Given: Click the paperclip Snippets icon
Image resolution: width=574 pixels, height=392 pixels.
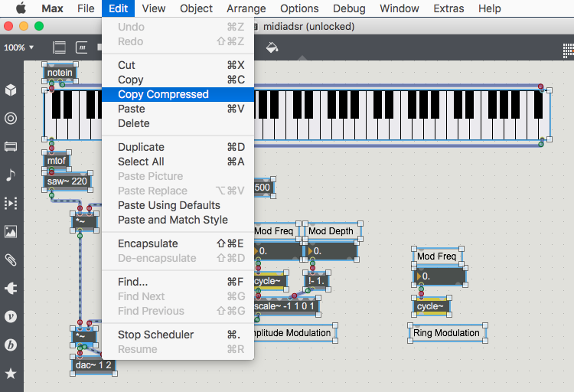Looking at the screenshot, I should pyautogui.click(x=11, y=260).
